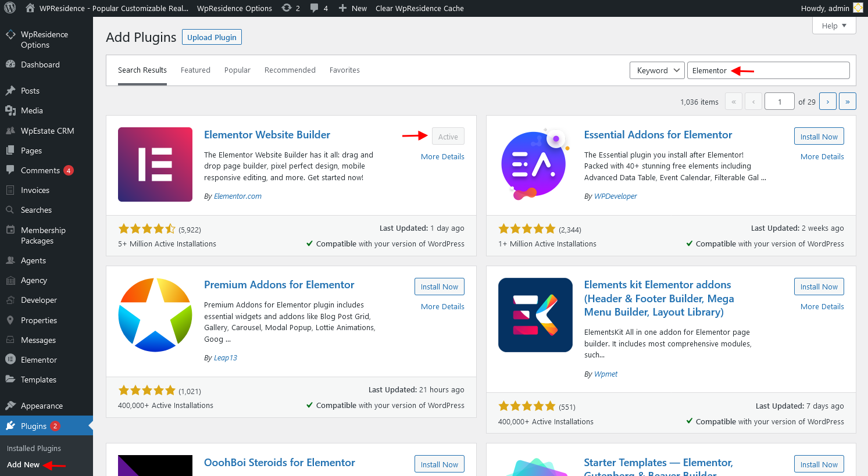Image resolution: width=868 pixels, height=476 pixels.
Task: Click the Invoices sidebar icon
Action: [10, 190]
